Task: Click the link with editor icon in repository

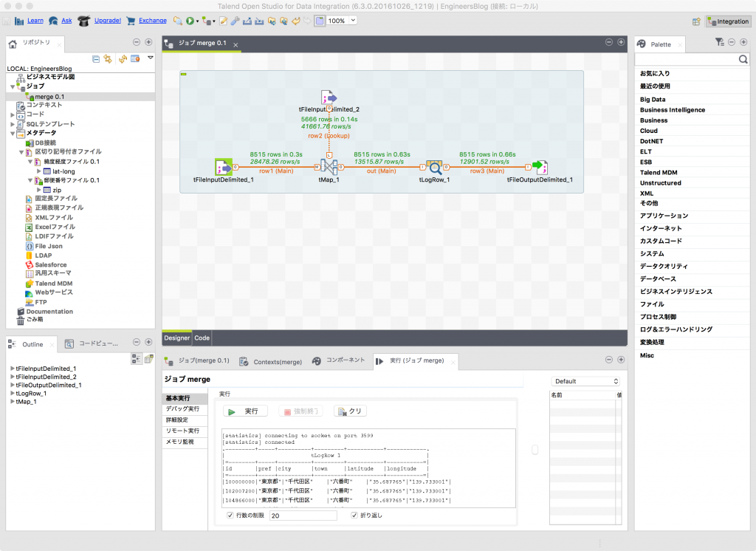Action: (x=108, y=59)
